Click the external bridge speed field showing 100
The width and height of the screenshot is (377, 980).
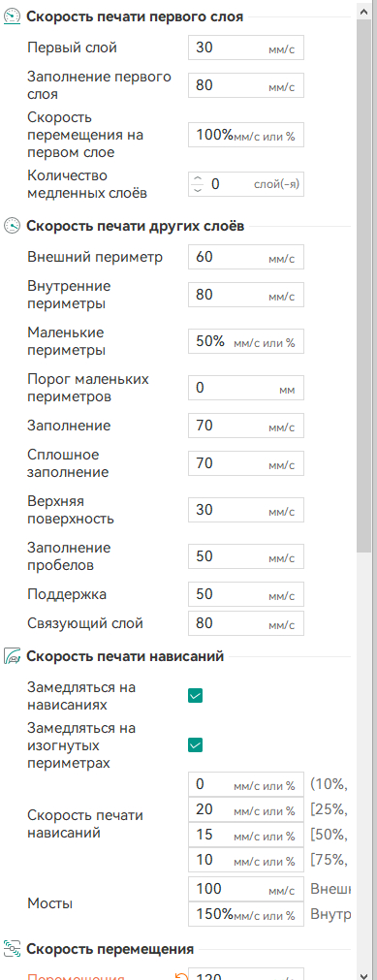(246, 888)
